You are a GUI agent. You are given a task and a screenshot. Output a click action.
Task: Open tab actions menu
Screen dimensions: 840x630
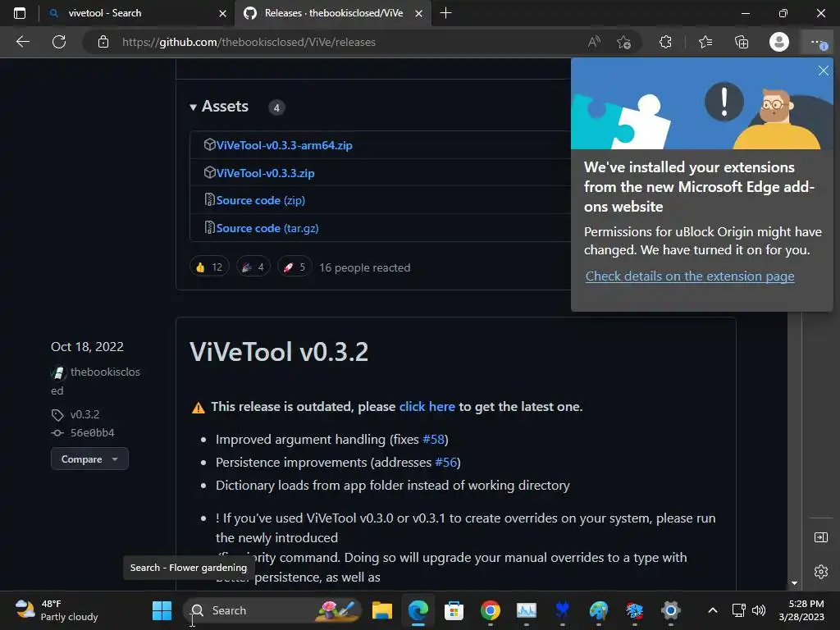tap(20, 13)
